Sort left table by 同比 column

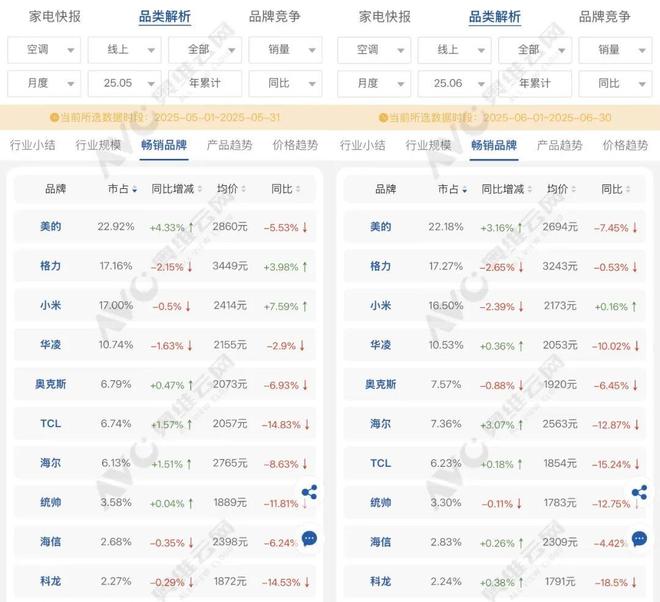pyautogui.click(x=285, y=189)
